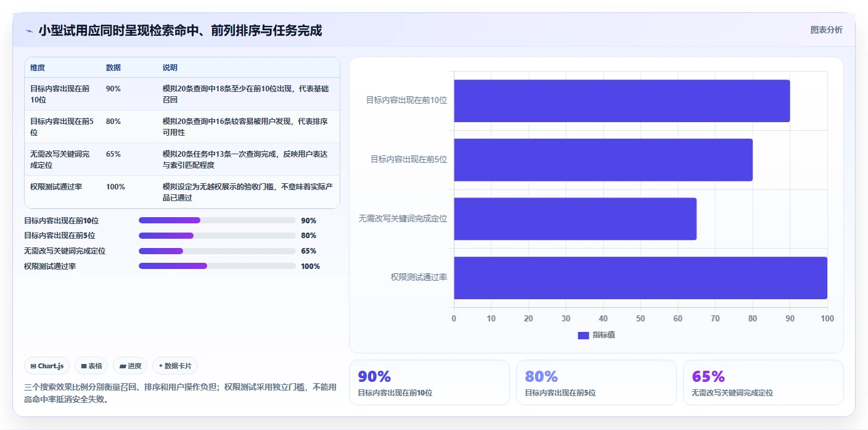Click the x-axis tick label 70
The height and width of the screenshot is (430, 868).
(x=715, y=318)
